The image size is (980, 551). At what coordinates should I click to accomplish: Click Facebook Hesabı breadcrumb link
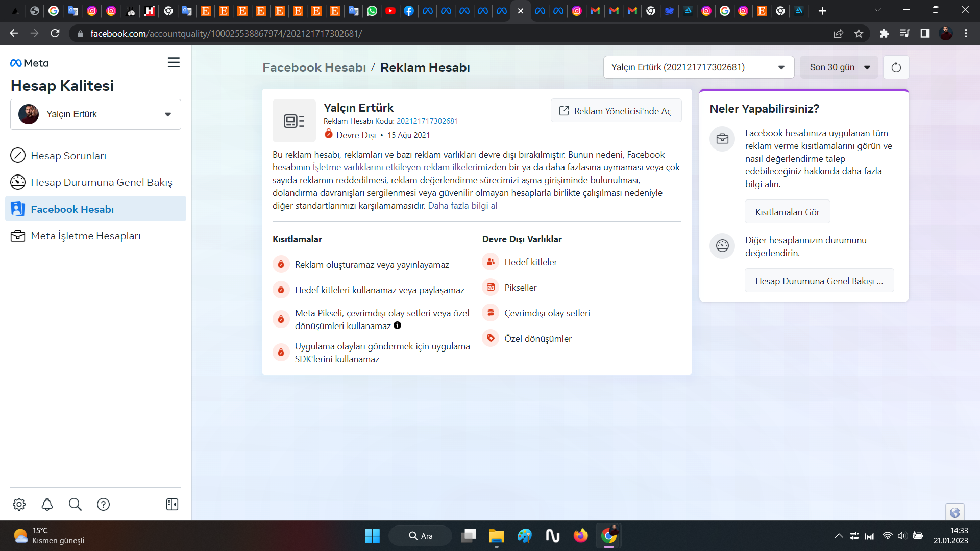tap(314, 67)
